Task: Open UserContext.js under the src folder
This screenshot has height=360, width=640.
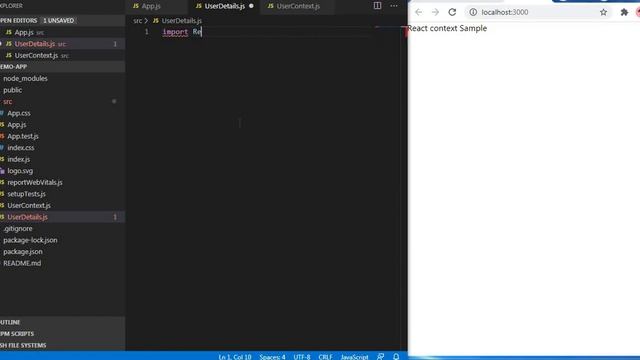Action: click(x=62, y=205)
